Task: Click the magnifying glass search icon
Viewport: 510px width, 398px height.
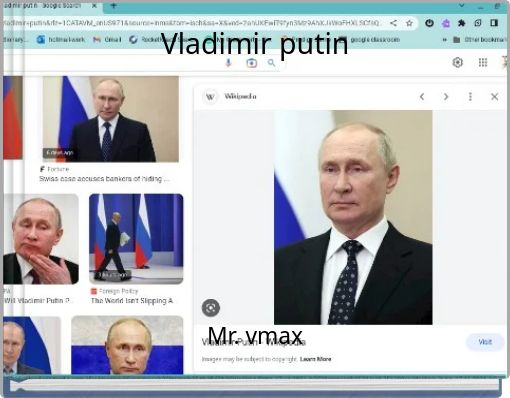Action: tap(272, 63)
